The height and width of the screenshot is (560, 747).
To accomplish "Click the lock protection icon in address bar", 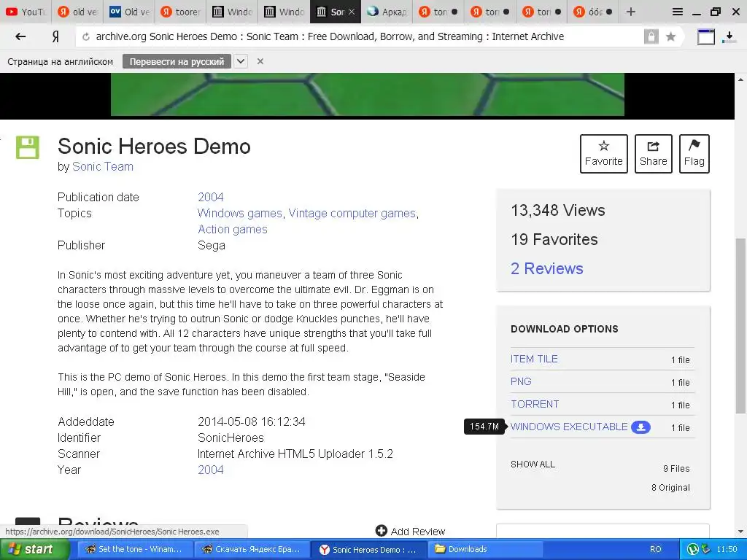I will pyautogui.click(x=651, y=36).
